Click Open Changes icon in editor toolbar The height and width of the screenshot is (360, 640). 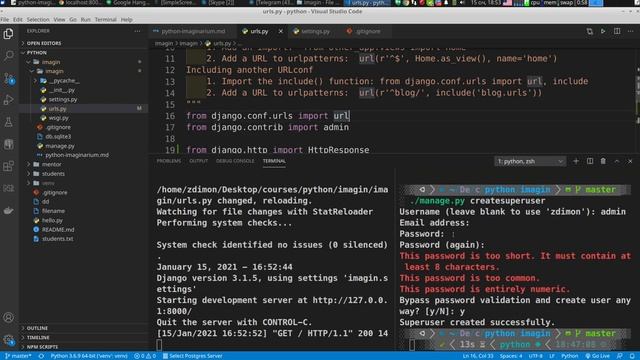pos(589,31)
